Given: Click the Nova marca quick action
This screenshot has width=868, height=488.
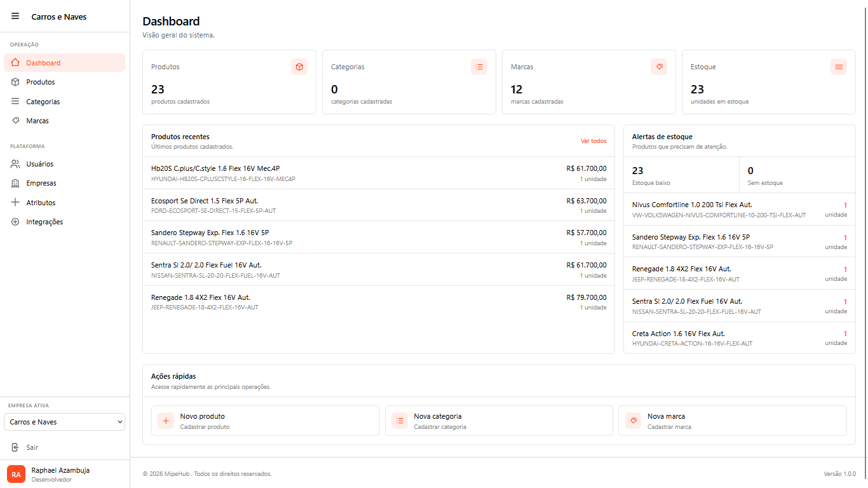Looking at the screenshot, I should coord(733,421).
